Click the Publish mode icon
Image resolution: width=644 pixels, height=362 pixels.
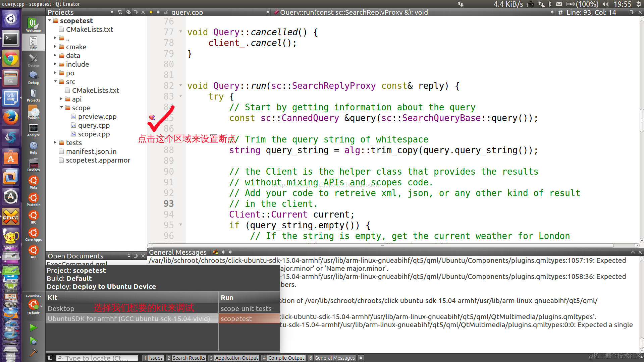[x=33, y=112]
